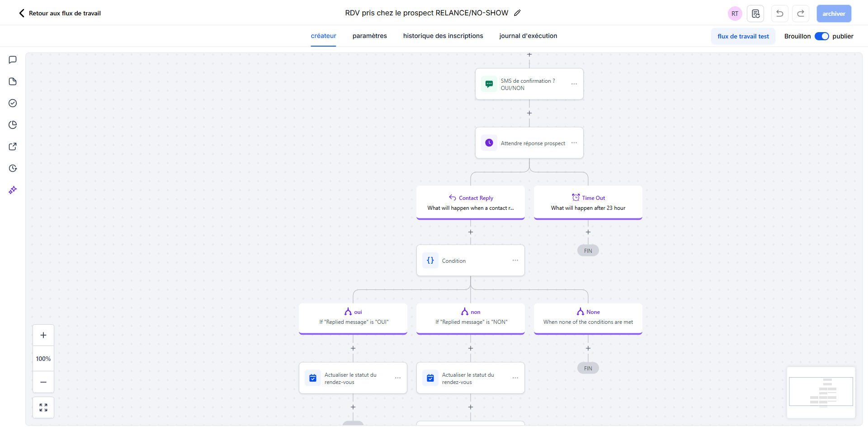Edit workflow name with pencil icon
The image size is (868, 431).
(x=518, y=13)
